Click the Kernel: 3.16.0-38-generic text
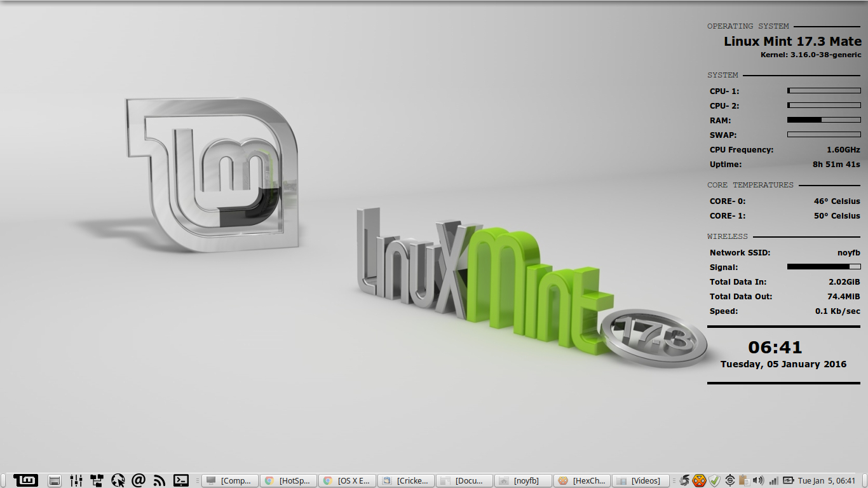This screenshot has height=488, width=868. click(x=811, y=55)
